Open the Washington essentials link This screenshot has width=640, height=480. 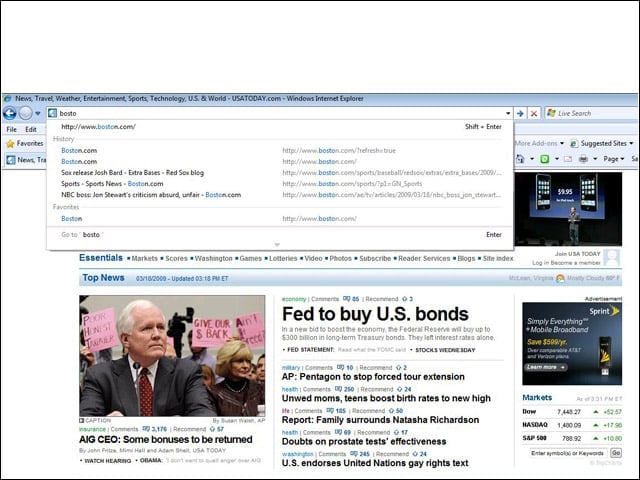pos(213,258)
